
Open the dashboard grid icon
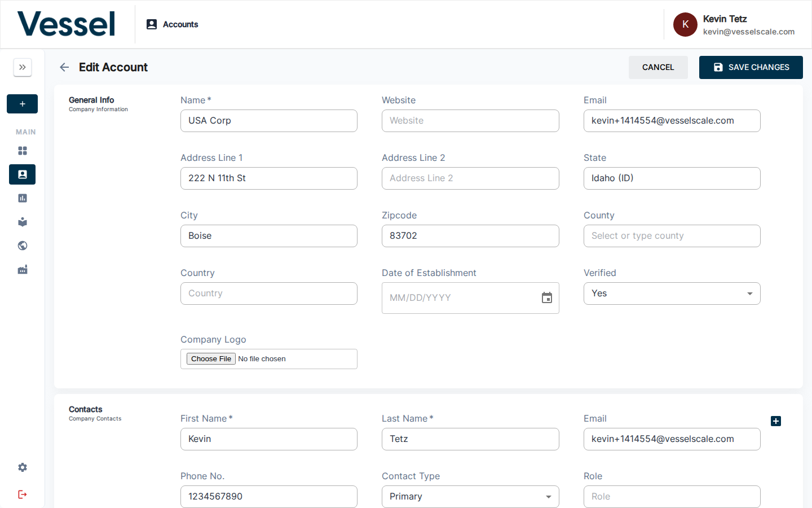coord(23,151)
